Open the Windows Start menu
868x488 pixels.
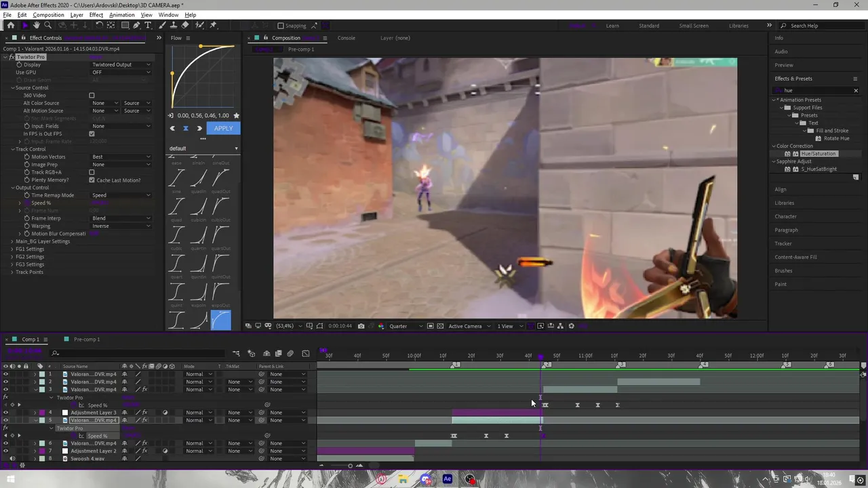(x=11, y=479)
